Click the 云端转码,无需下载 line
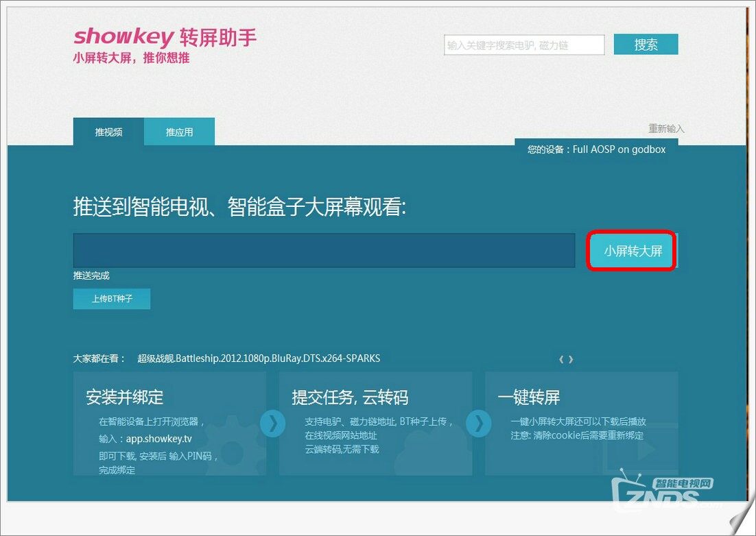The width and height of the screenshot is (756, 536). [342, 450]
